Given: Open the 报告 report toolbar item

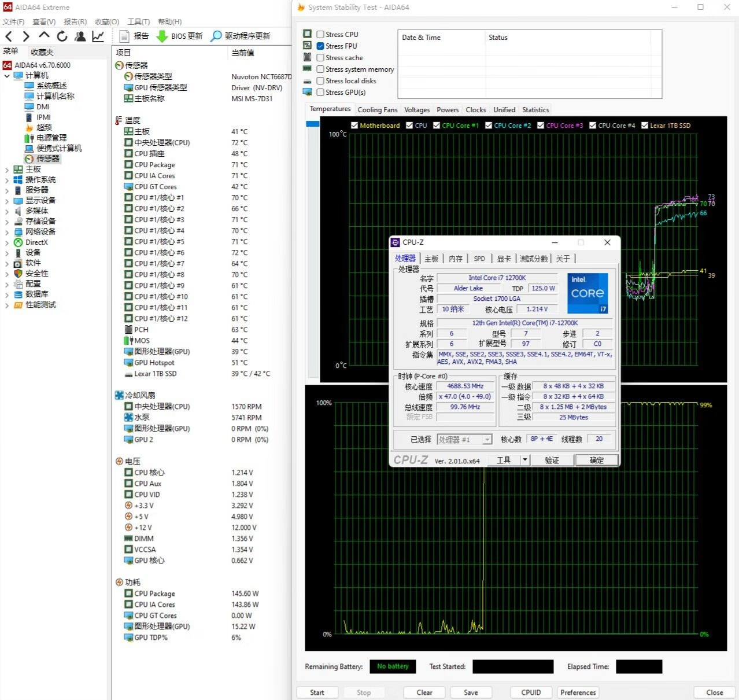Looking at the screenshot, I should (134, 36).
